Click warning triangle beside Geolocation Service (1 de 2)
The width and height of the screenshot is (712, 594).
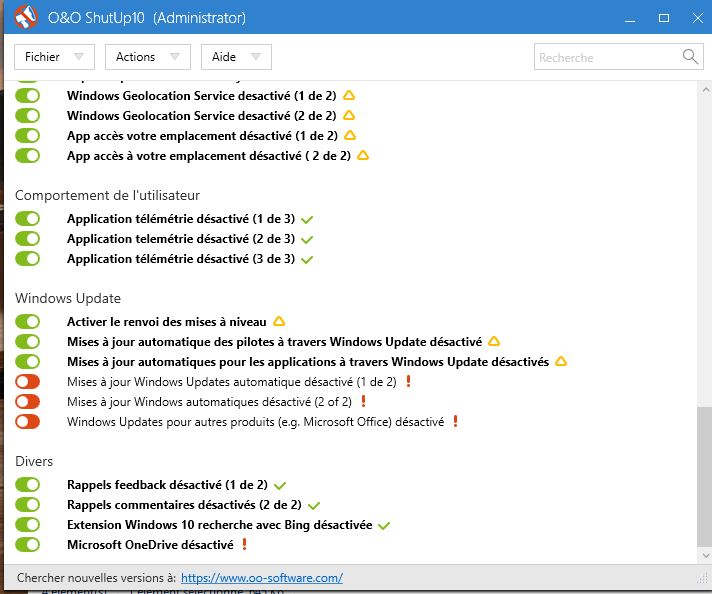click(x=349, y=95)
